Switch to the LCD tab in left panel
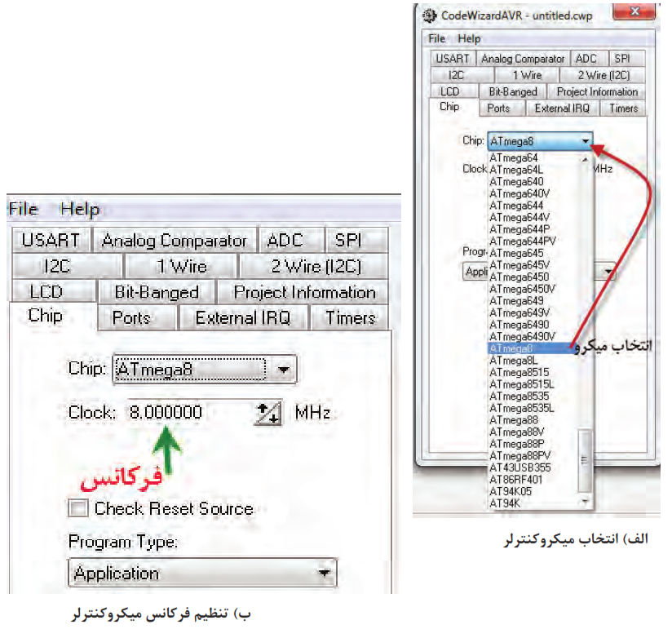 tap(54, 292)
